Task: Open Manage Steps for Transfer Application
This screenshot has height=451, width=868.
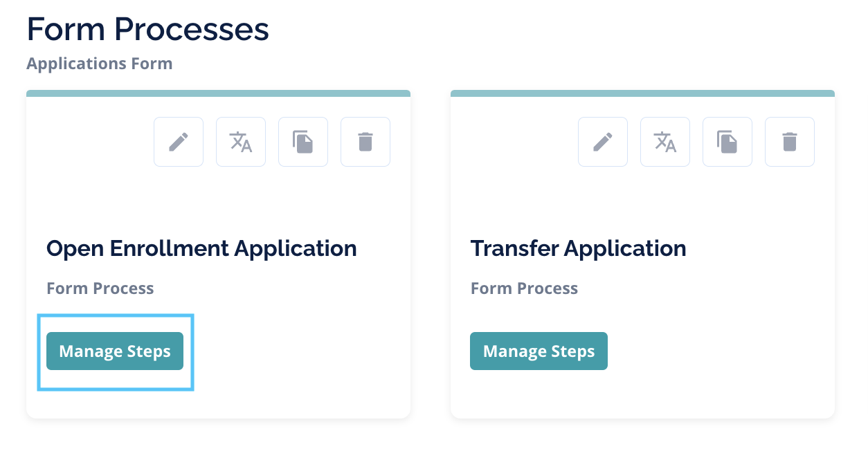Action: pyautogui.click(x=539, y=351)
